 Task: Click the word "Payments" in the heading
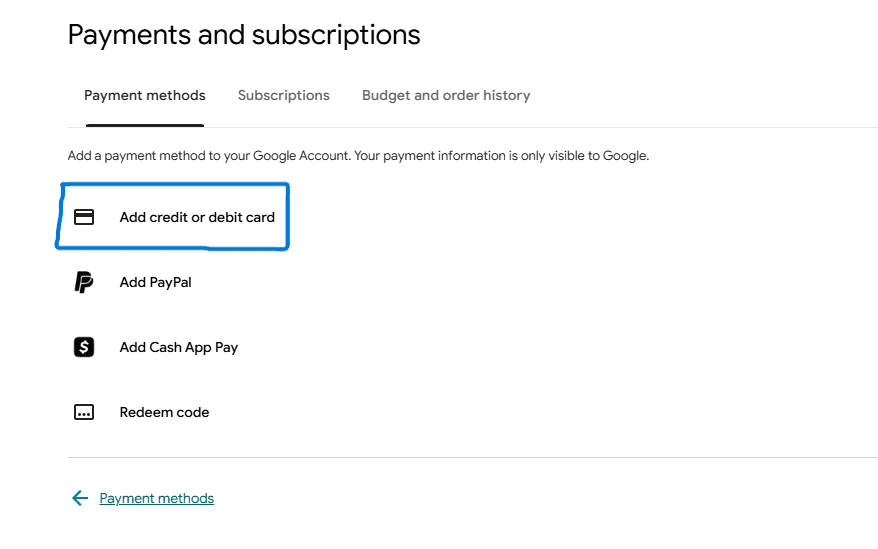click(x=127, y=35)
